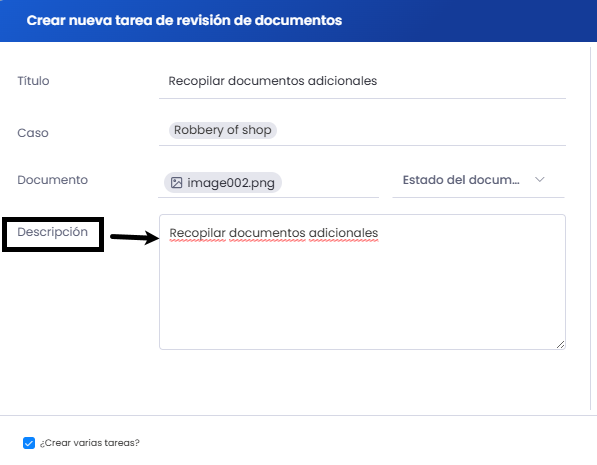Select the Robbery of shop case chip

(223, 130)
